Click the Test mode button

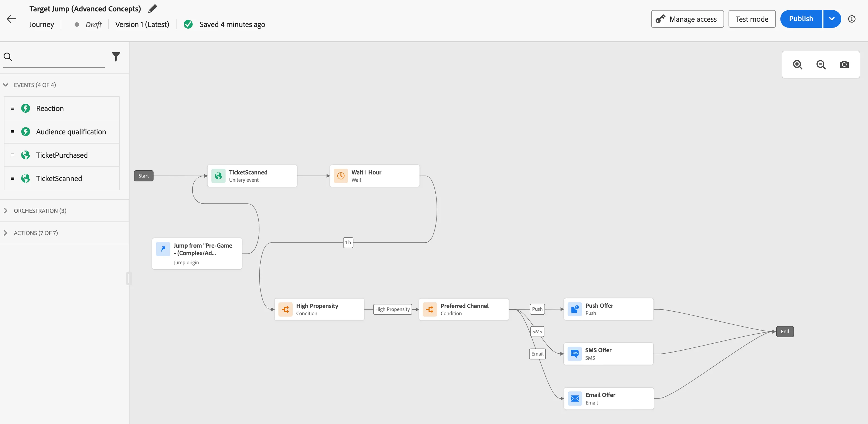752,19
